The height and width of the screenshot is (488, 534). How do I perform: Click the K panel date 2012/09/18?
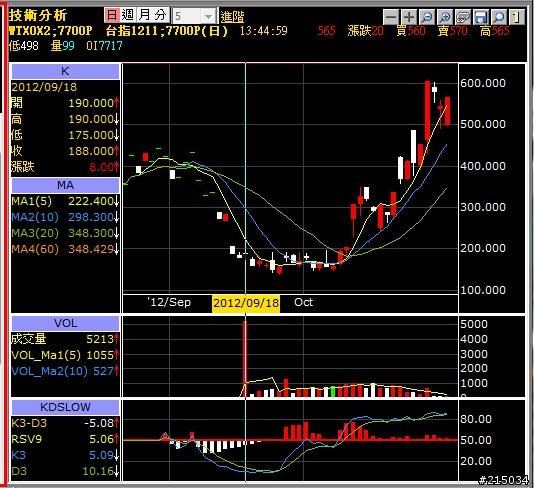[44, 87]
